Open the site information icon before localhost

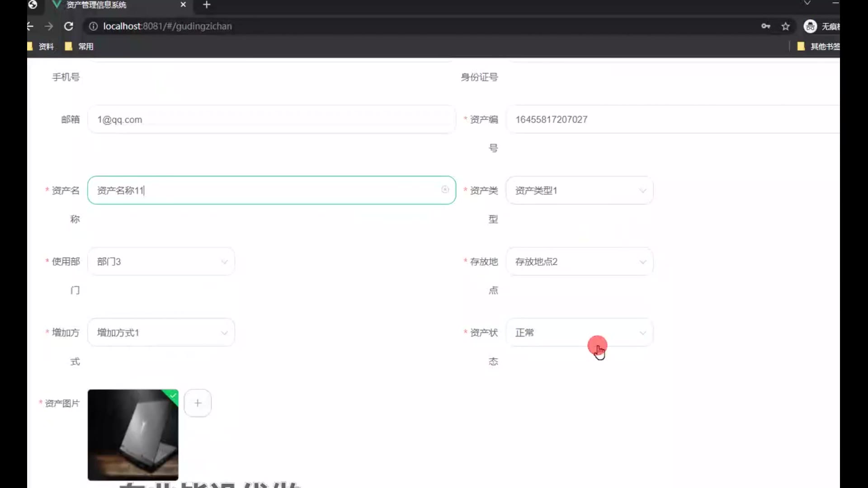(x=93, y=26)
